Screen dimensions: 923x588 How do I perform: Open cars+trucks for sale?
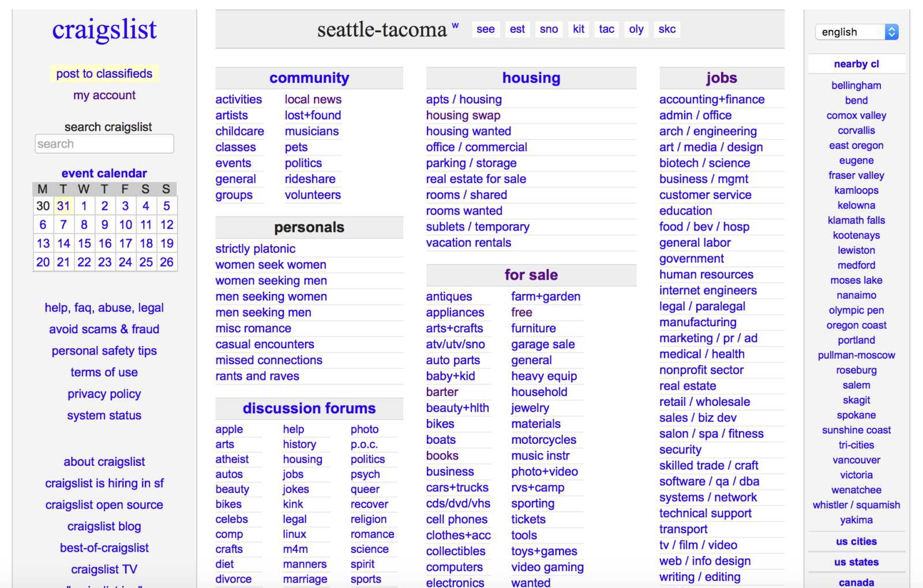point(457,488)
